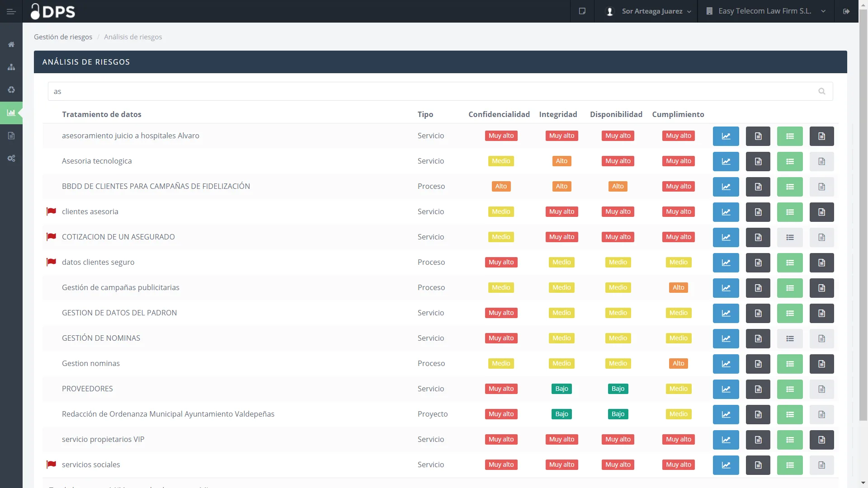Click red flag on COTIZACION DE UN ASEGURADO
Image resolution: width=868 pixels, height=488 pixels.
[52, 237]
